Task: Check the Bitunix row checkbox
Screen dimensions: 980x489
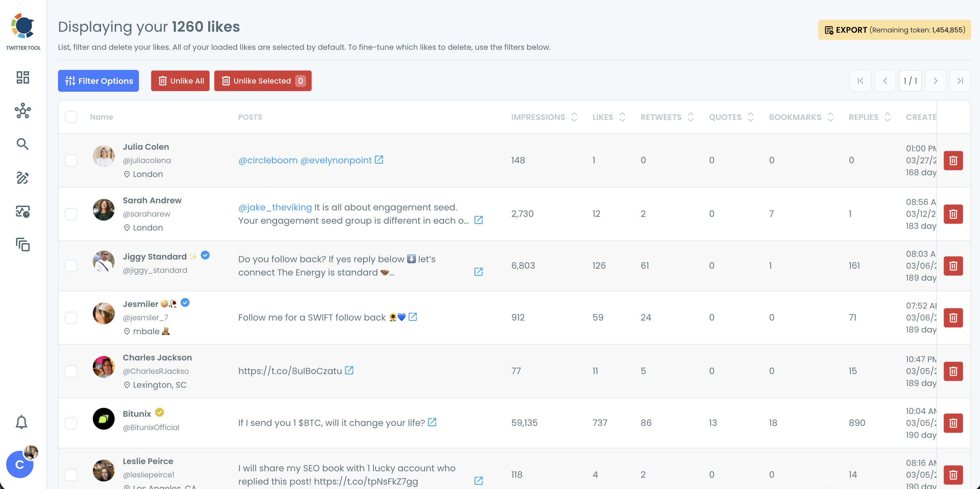Action: pyautogui.click(x=71, y=423)
